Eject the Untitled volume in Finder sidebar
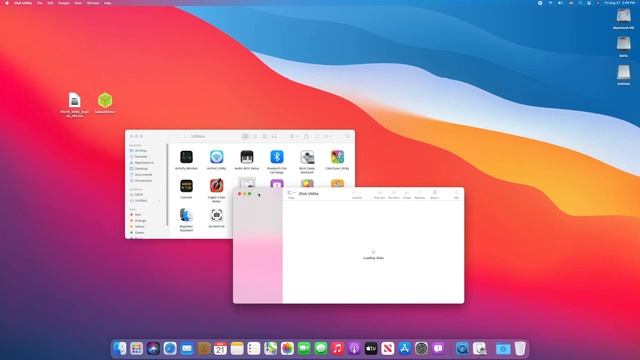640x360 pixels. tap(159, 201)
